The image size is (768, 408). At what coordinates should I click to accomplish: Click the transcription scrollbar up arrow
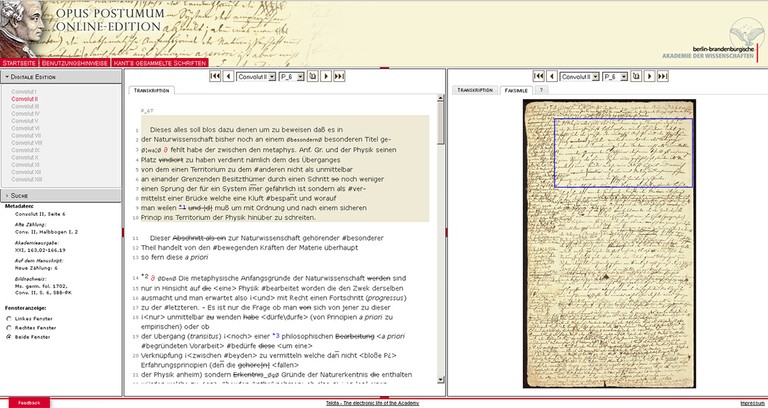(440, 98)
